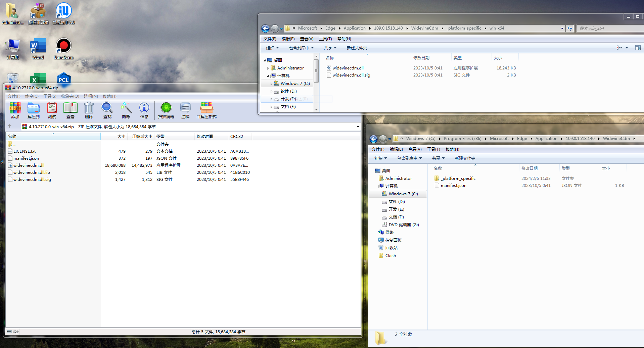Click 新建文件夹 button in WidevineCdm window

coord(465,158)
